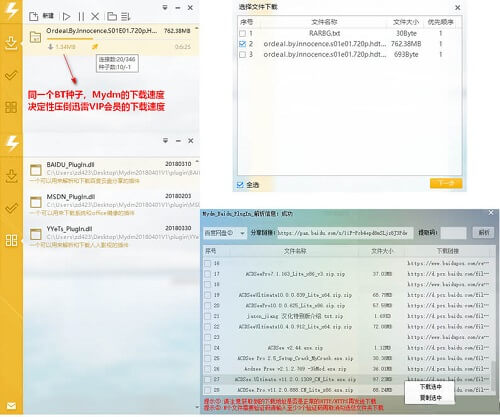Open window menu dropdown in Ordeal download window
500x417 pixels.
pyautogui.click(x=165, y=8)
